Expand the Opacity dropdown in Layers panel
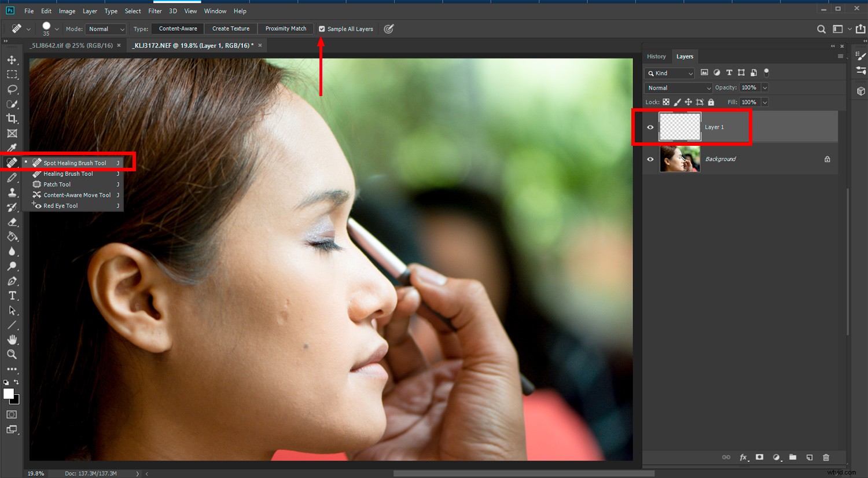Screen dimensions: 868x478 pyautogui.click(x=764, y=87)
